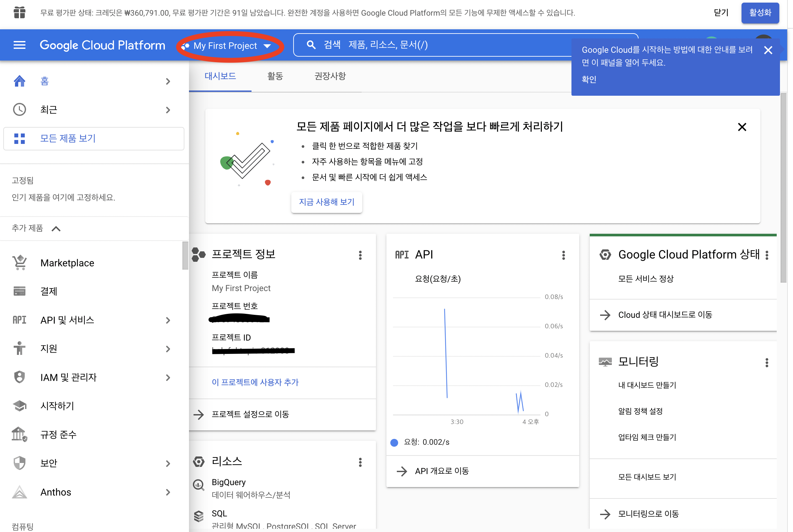Click 지금 사용해 보기 button
The image size is (793, 532).
[326, 202]
